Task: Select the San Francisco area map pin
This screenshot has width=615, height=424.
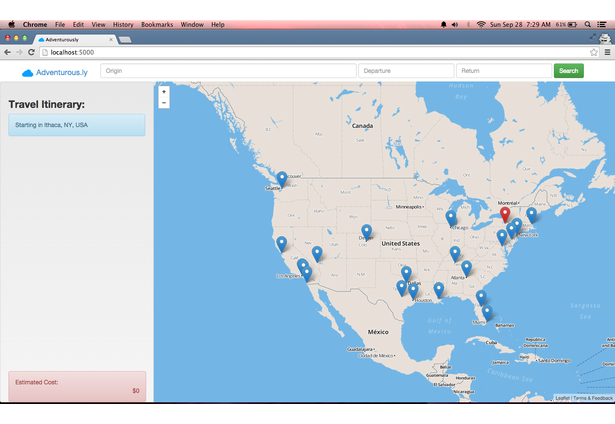Action: [x=282, y=244]
